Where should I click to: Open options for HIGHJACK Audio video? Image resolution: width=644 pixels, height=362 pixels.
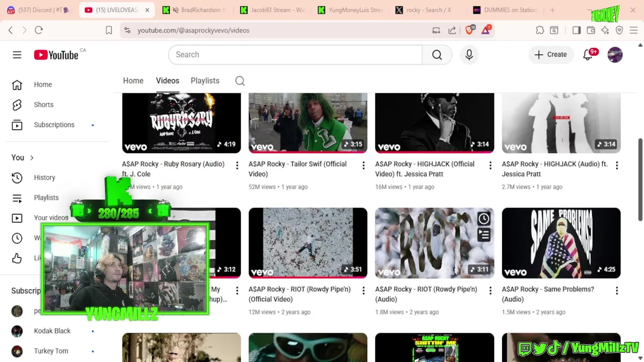617,165
